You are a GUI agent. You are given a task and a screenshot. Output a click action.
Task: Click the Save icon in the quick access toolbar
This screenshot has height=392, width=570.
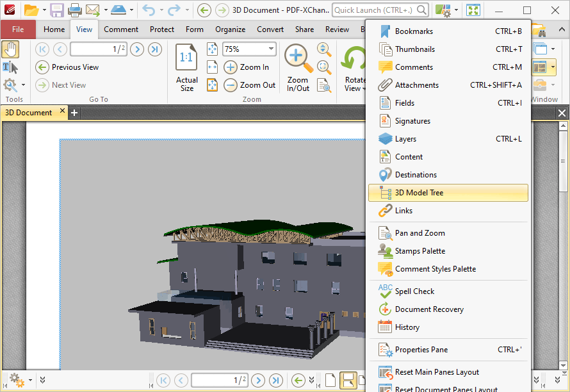(x=57, y=10)
